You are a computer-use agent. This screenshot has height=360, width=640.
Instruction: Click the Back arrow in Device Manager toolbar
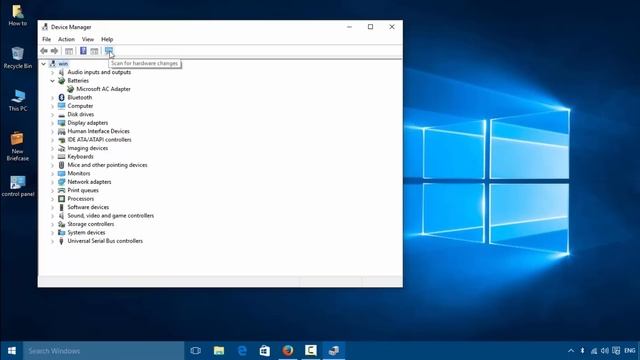click(x=44, y=51)
